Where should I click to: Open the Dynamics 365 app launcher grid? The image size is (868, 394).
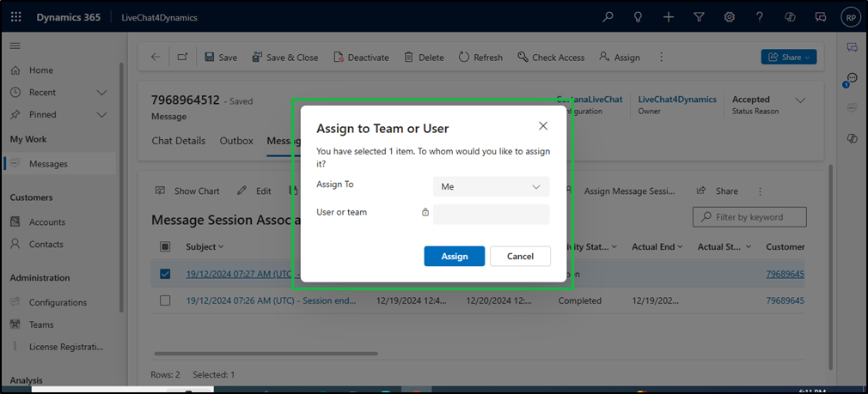(x=16, y=16)
